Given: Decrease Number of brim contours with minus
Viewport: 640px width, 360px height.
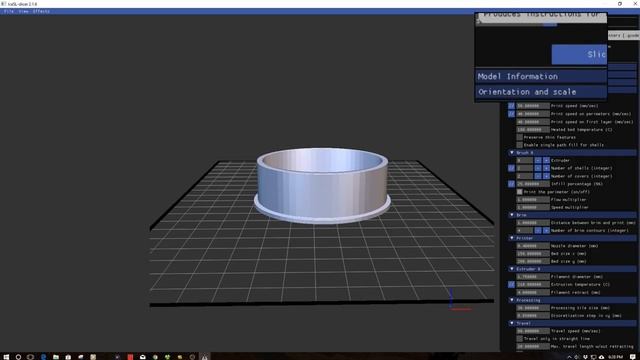Looking at the screenshot, I should [x=538, y=231].
